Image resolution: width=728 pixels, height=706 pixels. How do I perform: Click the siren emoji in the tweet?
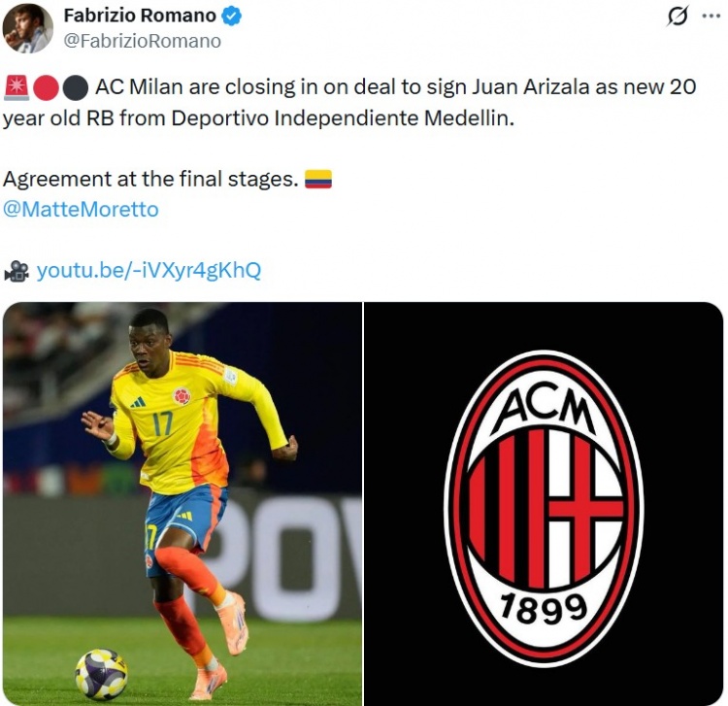(17, 87)
